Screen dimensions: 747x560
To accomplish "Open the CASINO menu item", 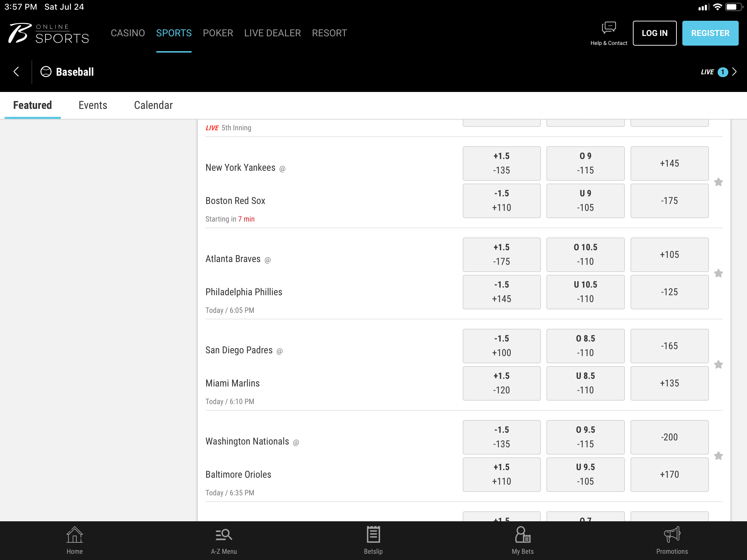I will pos(128,33).
